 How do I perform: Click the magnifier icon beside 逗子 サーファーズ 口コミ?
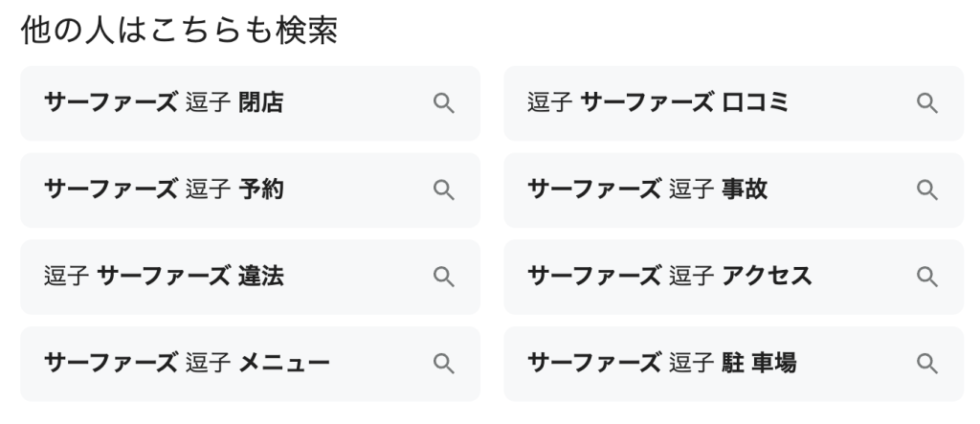pos(926,103)
